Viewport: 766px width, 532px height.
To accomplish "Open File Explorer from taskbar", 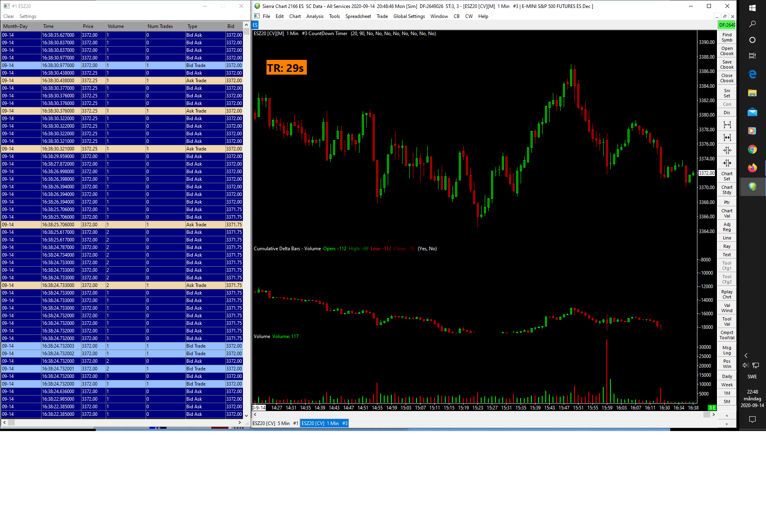I will coord(752,93).
